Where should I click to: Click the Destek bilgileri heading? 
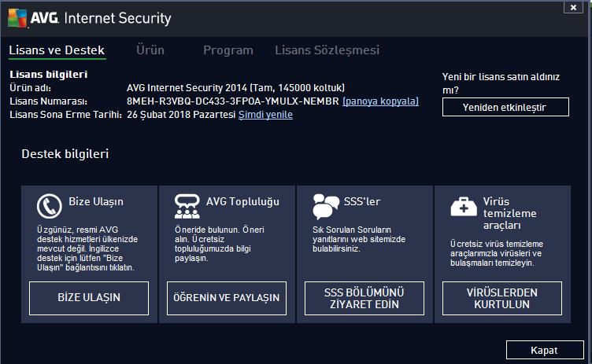tap(65, 154)
